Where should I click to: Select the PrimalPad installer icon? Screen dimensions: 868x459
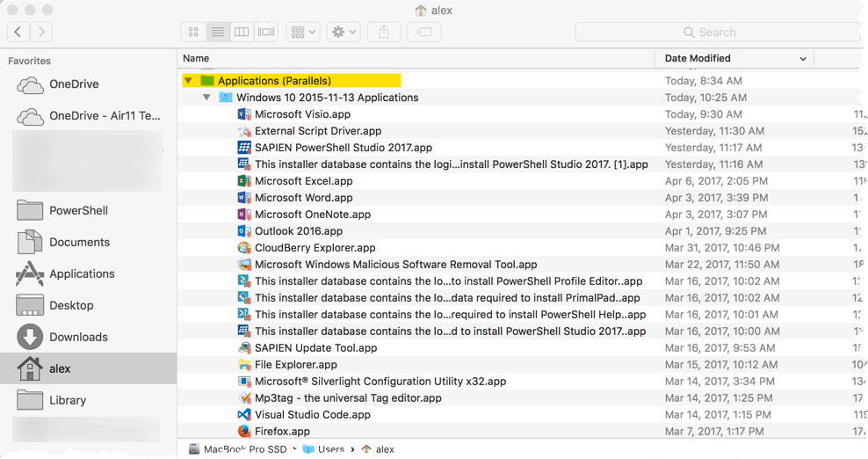[243, 298]
